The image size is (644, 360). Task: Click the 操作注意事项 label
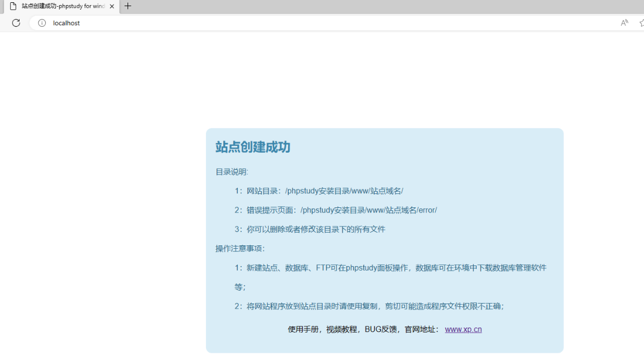[x=240, y=249]
